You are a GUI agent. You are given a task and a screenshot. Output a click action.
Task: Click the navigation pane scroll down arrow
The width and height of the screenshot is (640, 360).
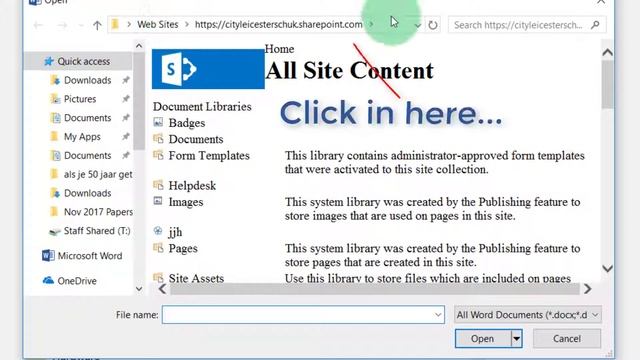139,289
